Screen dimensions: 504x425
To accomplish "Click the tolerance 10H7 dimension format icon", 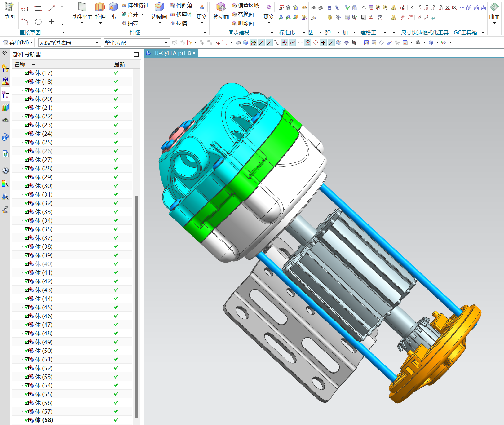I will (x=462, y=7).
